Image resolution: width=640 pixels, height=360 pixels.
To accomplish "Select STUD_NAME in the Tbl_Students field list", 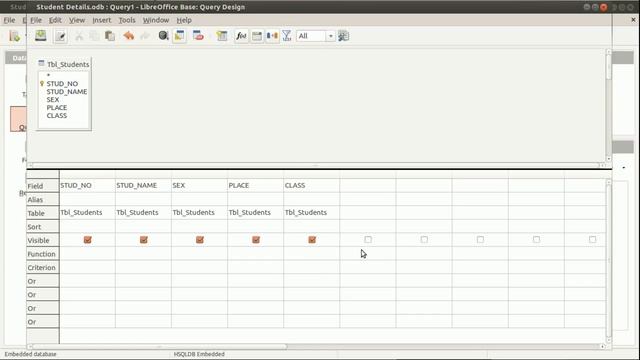I will click(x=67, y=91).
